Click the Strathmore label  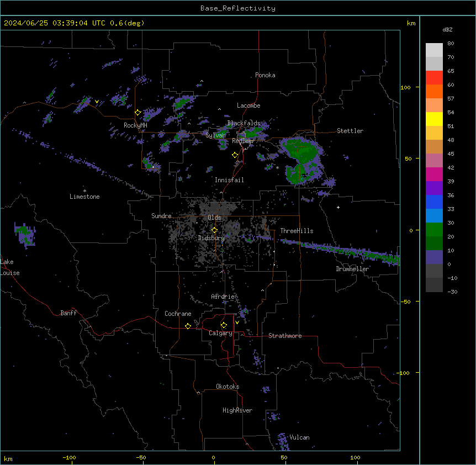coord(285,336)
